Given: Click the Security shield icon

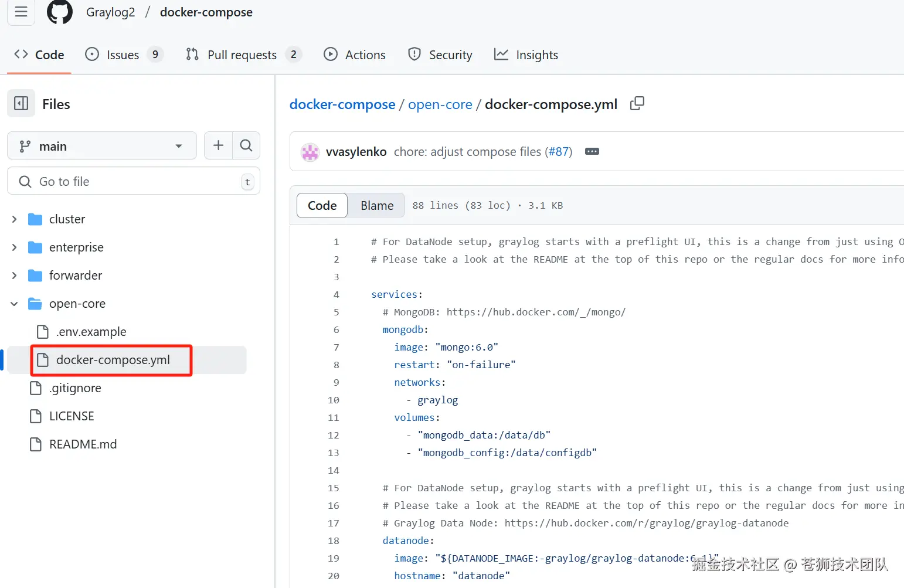Looking at the screenshot, I should coord(414,55).
